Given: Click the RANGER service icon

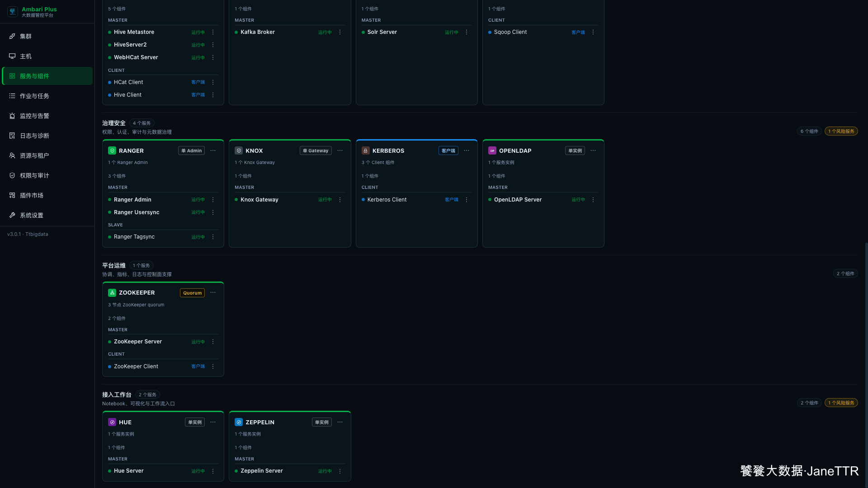Looking at the screenshot, I should [x=112, y=150].
